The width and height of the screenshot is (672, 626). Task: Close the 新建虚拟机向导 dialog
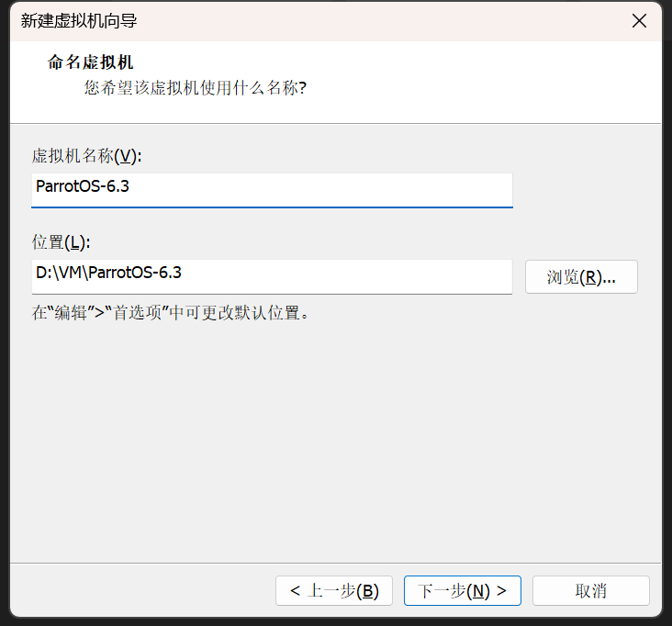[639, 20]
